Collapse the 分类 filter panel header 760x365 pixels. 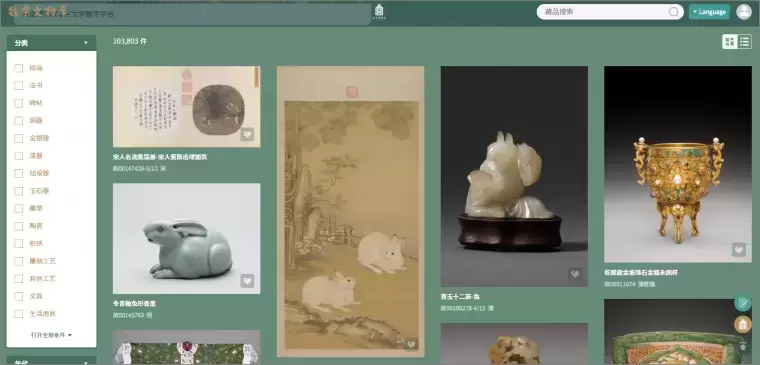51,43
